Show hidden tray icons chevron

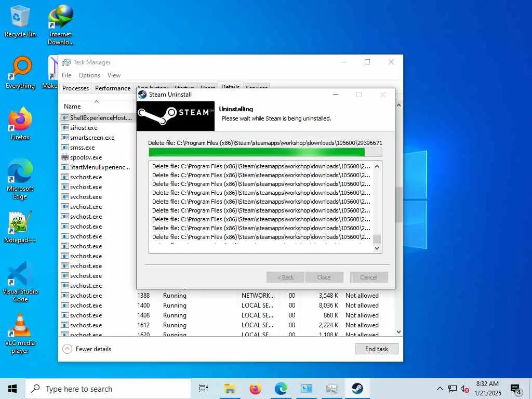point(440,389)
